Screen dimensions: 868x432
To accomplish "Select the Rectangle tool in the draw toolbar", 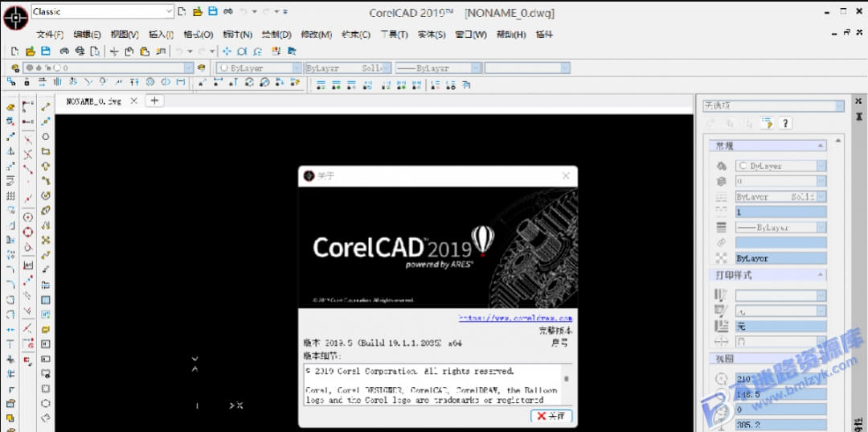I will [x=46, y=151].
